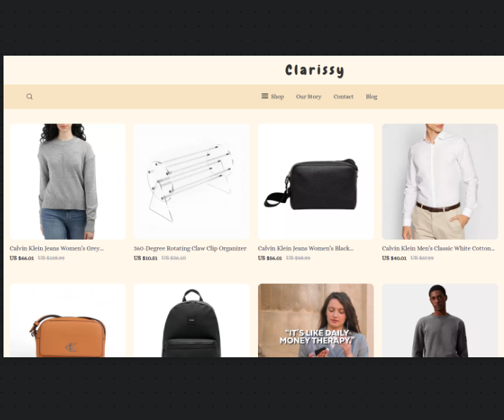Click the search magnifier icon
This screenshot has height=420, width=504.
pyautogui.click(x=29, y=97)
